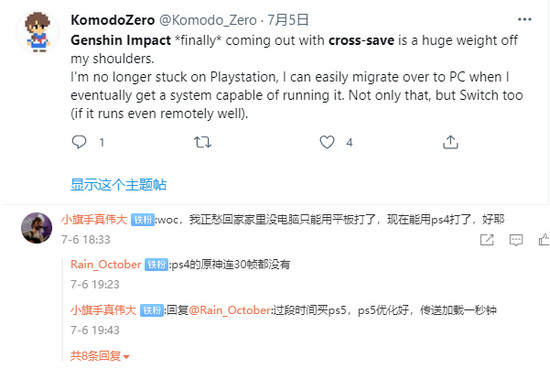550x369 pixels.
Task: Click the forward share icon beside the 7-6 18:33 comment
Action: pyautogui.click(x=487, y=240)
